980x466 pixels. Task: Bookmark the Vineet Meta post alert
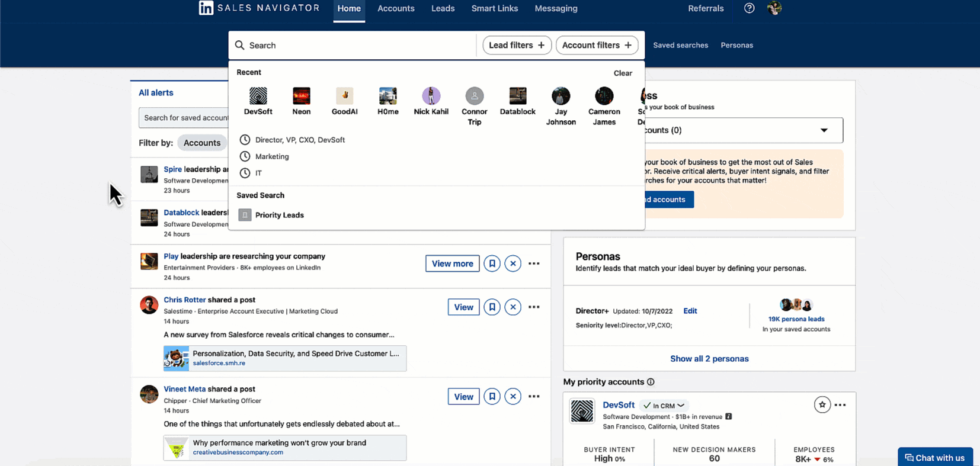point(492,396)
